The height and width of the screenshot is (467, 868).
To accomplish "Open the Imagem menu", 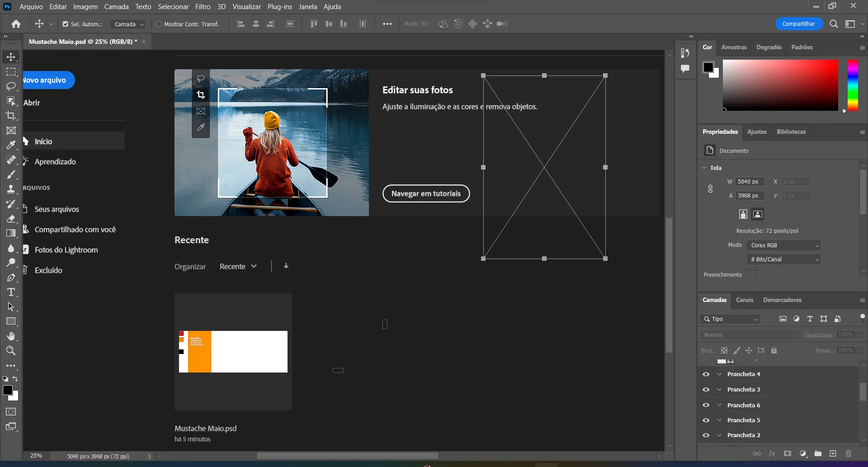I will click(85, 7).
